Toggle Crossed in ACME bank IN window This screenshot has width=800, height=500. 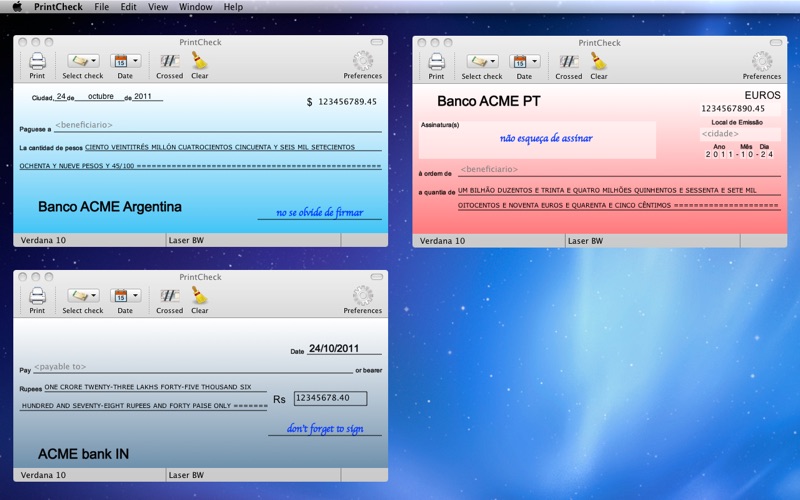[x=169, y=296]
